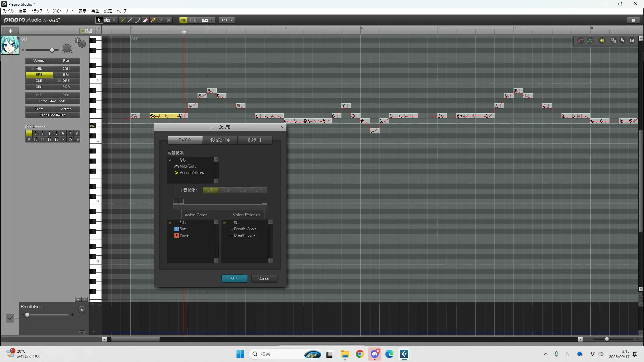Open the トラック menu
This screenshot has height=362, width=644.
(37, 11)
